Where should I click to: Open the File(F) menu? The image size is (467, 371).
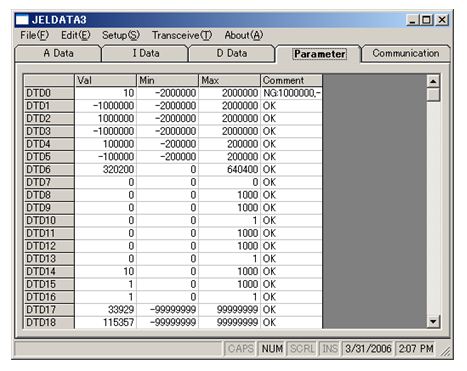[34, 35]
